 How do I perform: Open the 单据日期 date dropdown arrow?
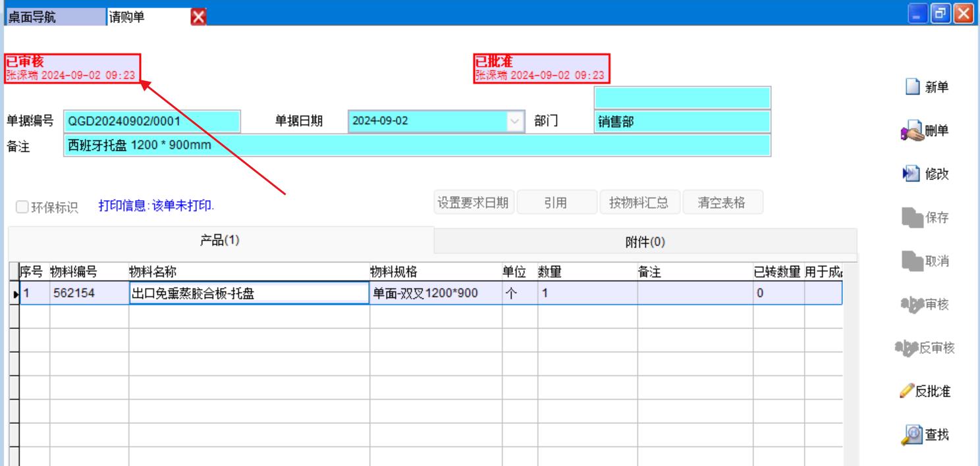516,122
